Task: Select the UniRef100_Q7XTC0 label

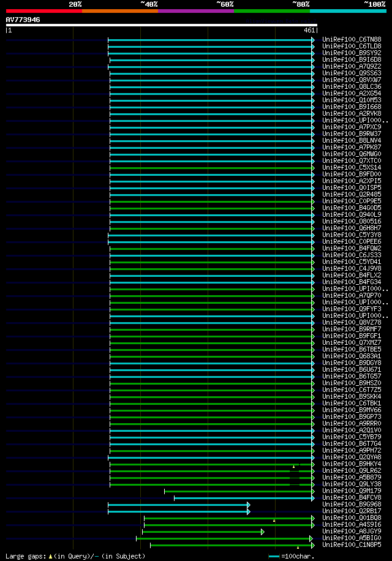Action: (x=352, y=160)
